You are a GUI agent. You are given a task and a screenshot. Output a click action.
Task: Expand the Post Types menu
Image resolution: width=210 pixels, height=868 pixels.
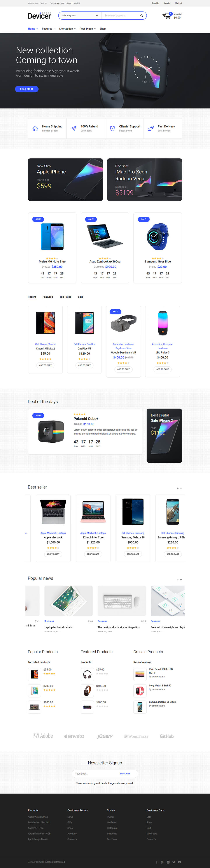87,29
